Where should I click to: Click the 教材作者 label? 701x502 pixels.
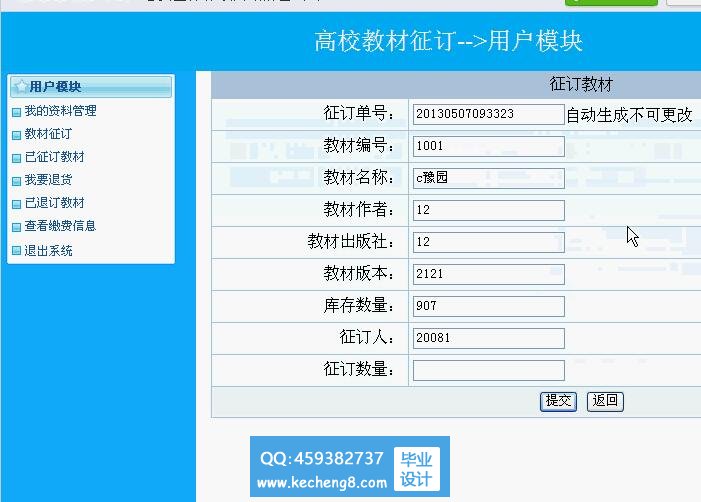tap(359, 209)
